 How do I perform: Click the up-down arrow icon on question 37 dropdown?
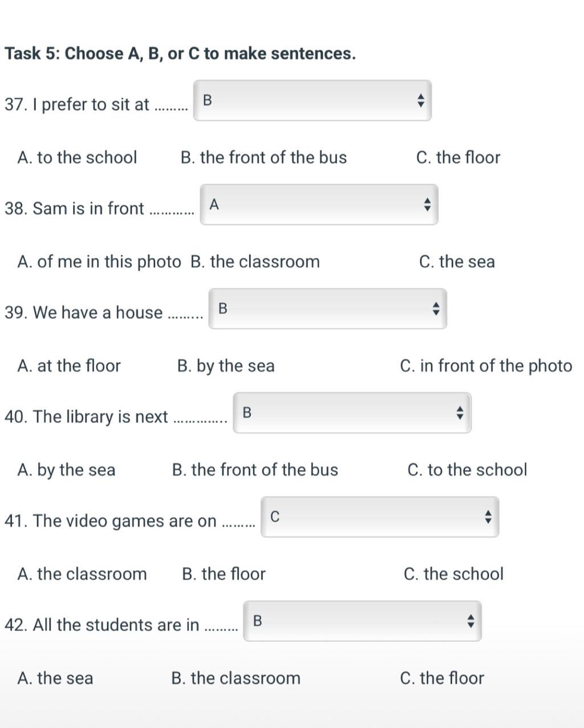coord(420,101)
